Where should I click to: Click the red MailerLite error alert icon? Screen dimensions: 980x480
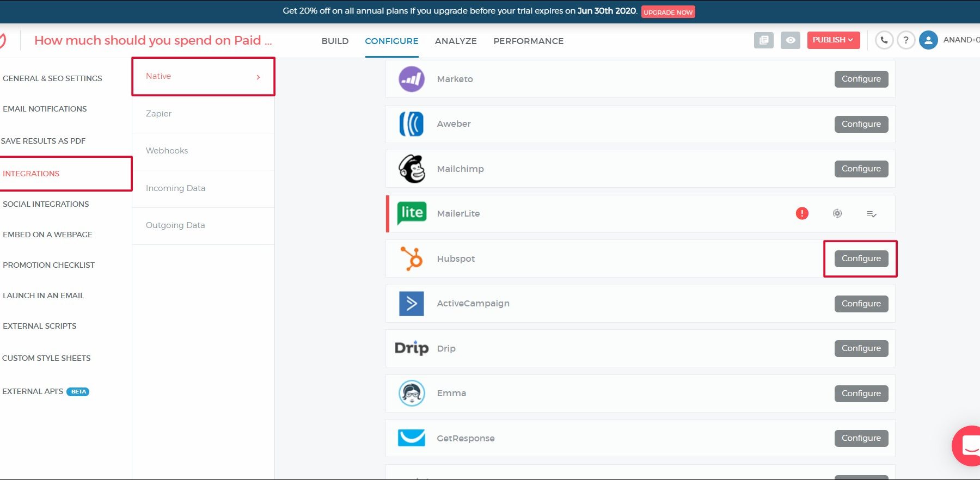[802, 213]
